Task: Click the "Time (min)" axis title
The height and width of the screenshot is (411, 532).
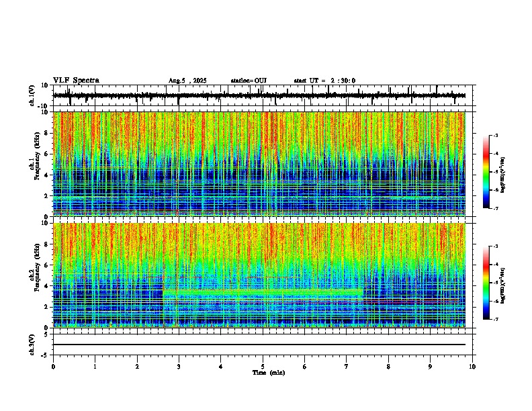Action: pos(269,373)
